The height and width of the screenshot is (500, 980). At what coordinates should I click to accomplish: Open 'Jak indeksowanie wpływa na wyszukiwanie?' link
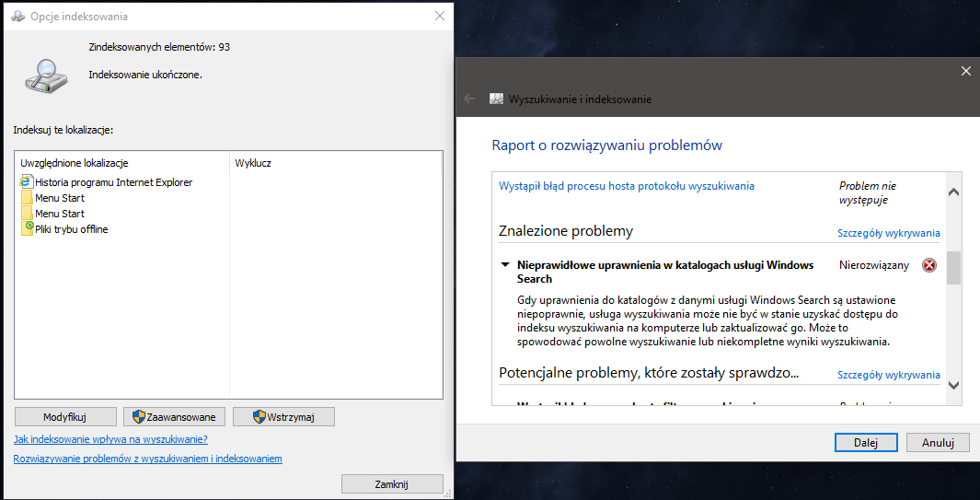pos(110,439)
